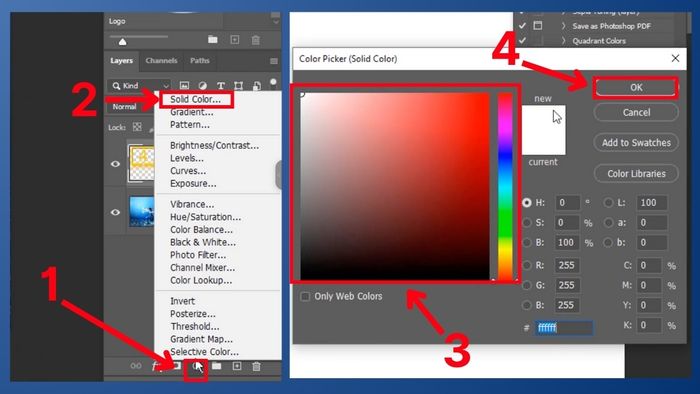Click the Add to Swatches button
Image resolution: width=700 pixels, height=394 pixels.
[x=636, y=143]
